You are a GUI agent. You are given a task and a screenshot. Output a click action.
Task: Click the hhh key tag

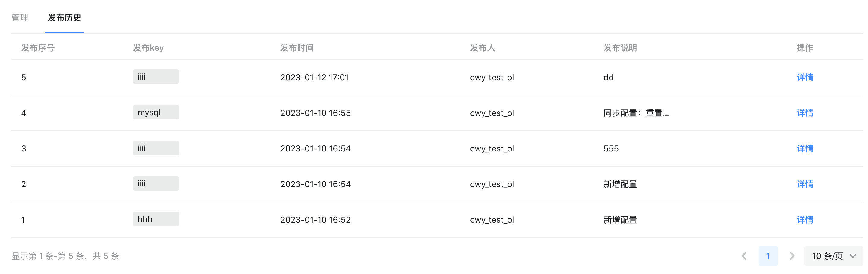click(x=156, y=219)
